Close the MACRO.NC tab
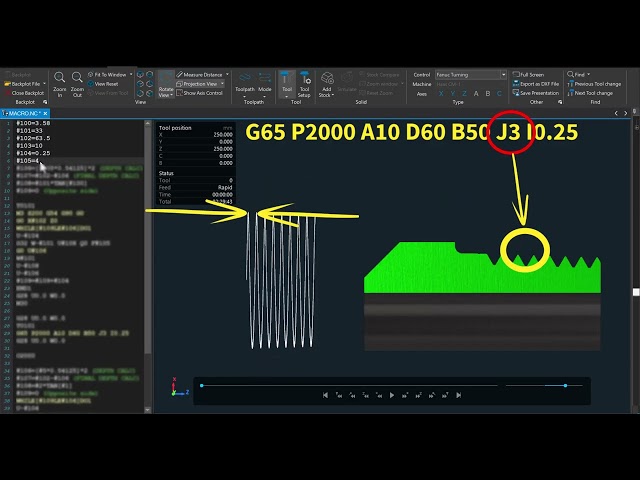This screenshot has height=480, width=640. (45, 113)
